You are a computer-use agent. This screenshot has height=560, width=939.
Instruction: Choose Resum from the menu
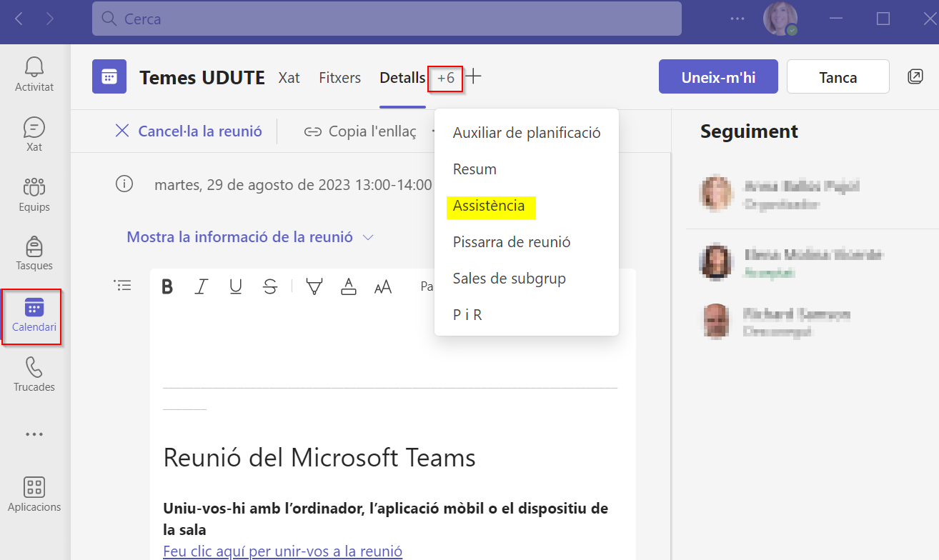click(527, 169)
